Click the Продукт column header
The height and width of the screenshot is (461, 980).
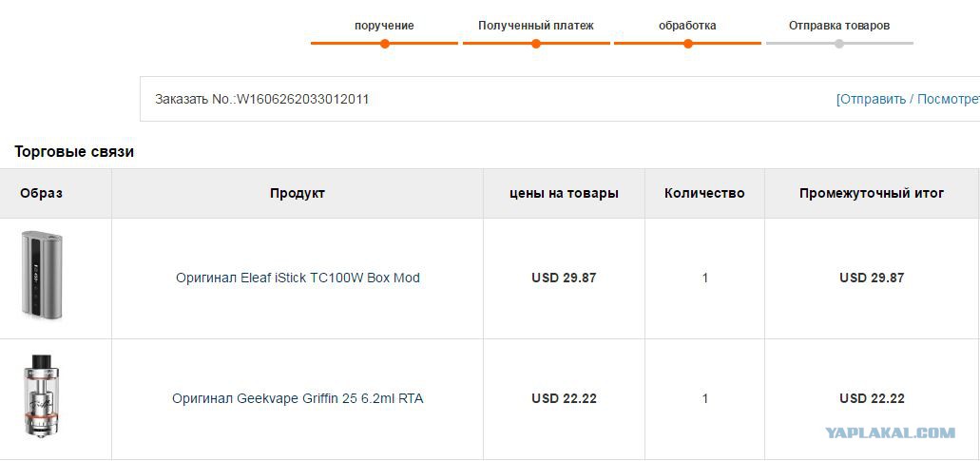[x=298, y=194]
